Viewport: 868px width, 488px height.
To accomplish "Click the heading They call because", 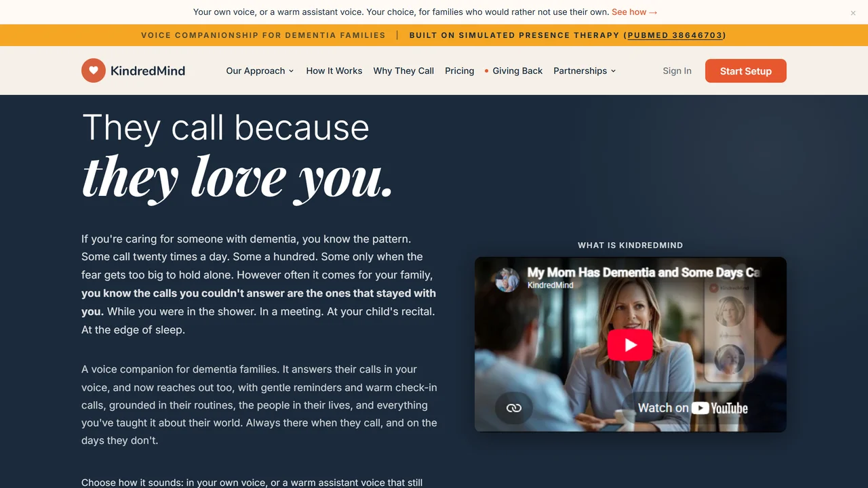I will 226,127.
